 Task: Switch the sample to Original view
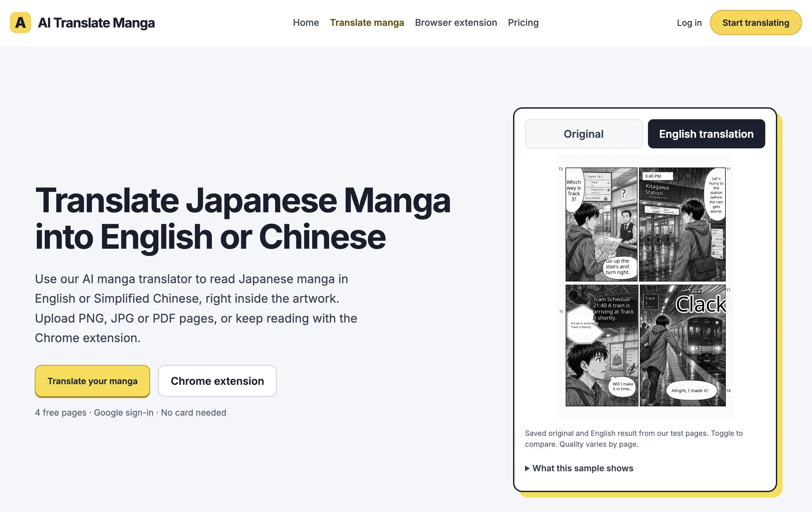click(583, 134)
